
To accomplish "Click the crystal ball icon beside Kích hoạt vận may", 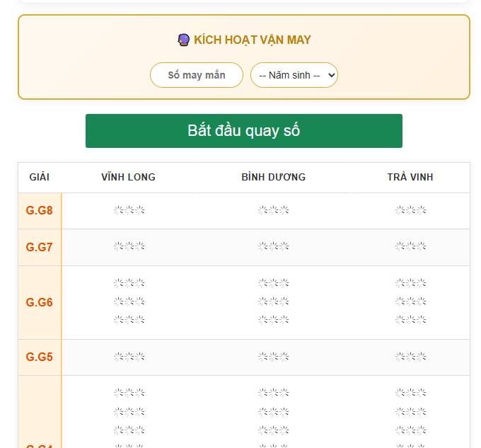I will click(183, 40).
